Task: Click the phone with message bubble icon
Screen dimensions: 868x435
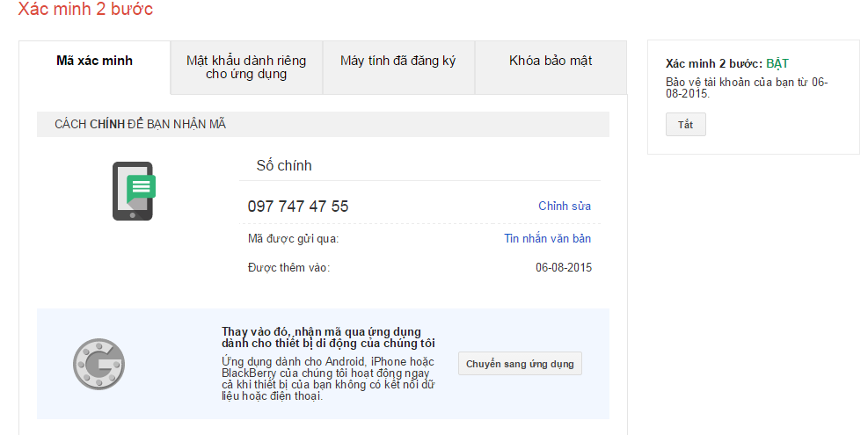Action: click(133, 191)
